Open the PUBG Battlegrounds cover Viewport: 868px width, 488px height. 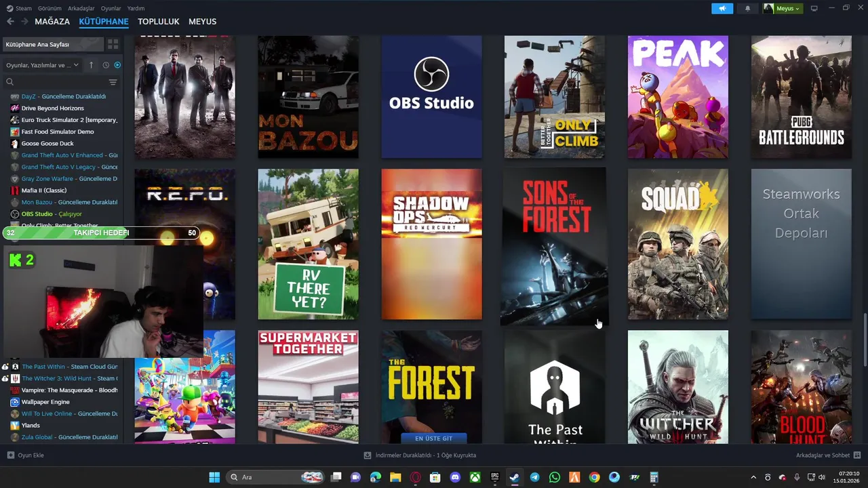click(x=801, y=97)
